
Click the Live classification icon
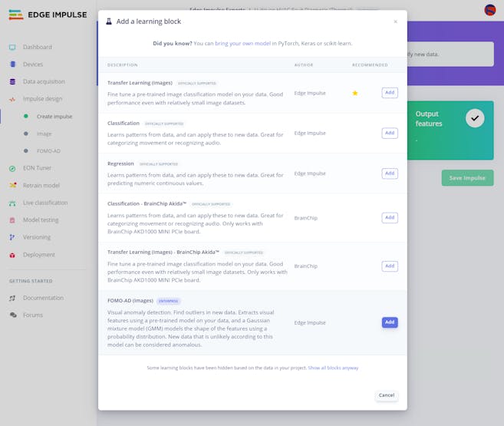pyautogui.click(x=12, y=203)
